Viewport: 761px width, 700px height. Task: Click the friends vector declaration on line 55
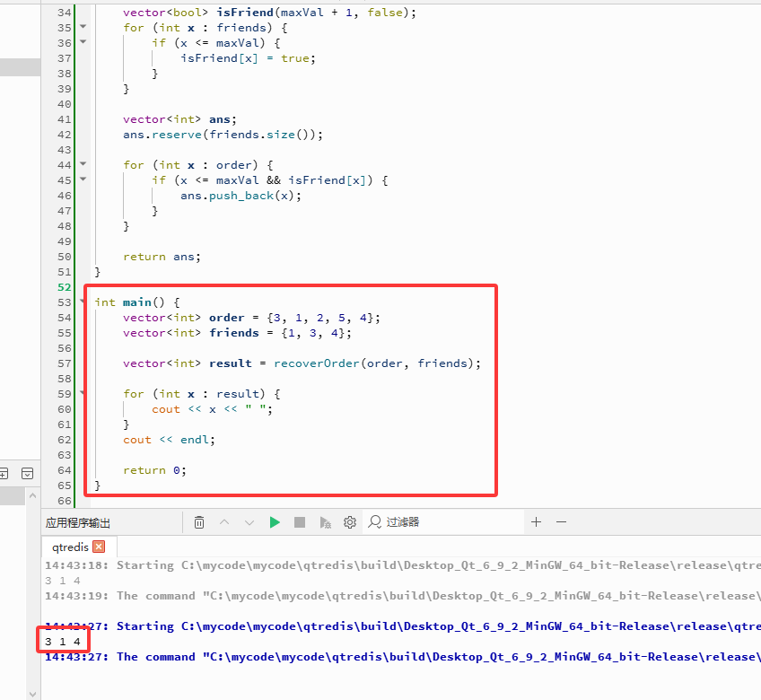[x=237, y=333]
